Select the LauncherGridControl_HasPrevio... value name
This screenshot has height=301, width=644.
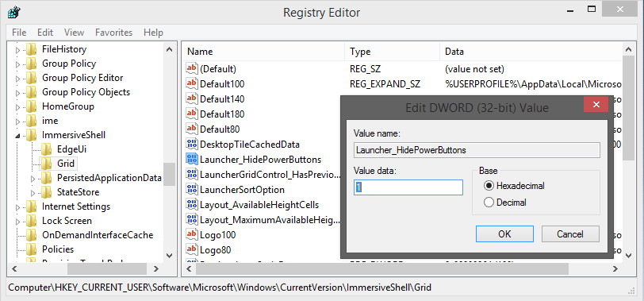[x=270, y=175]
